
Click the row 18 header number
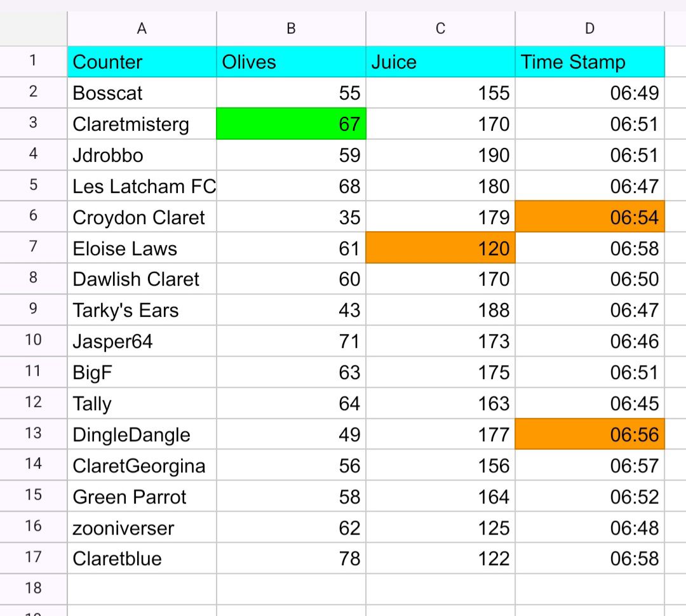(33, 589)
